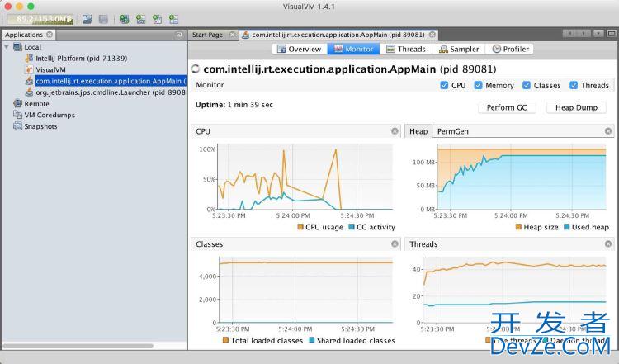Uncheck the CPU checkbox
Screen dimensions: 619x364
point(444,85)
